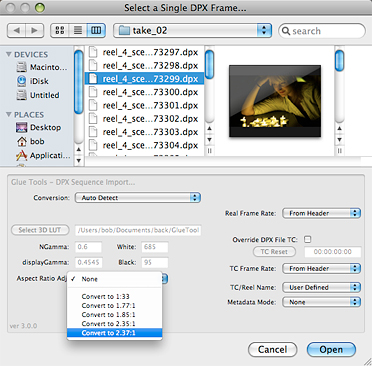Open the TC Frame Rate dropdown
Screen dimensions: 372x366
tap(321, 268)
